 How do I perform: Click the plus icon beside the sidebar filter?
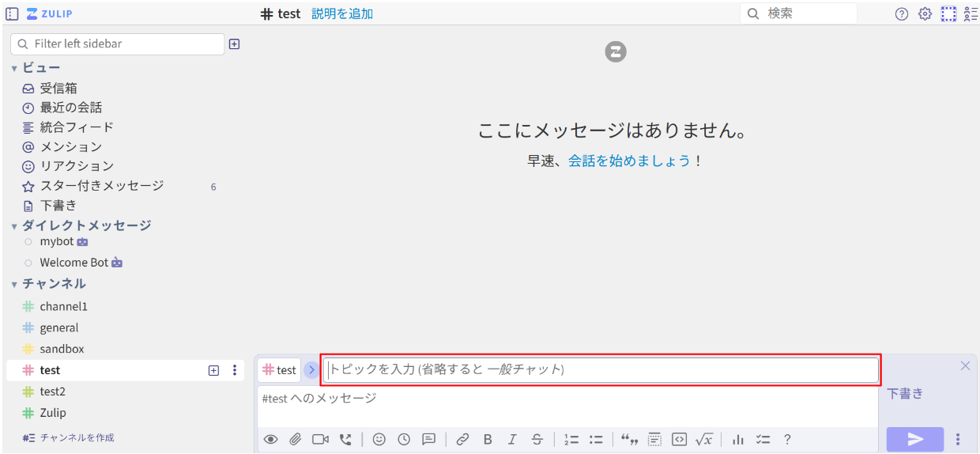[x=234, y=44]
